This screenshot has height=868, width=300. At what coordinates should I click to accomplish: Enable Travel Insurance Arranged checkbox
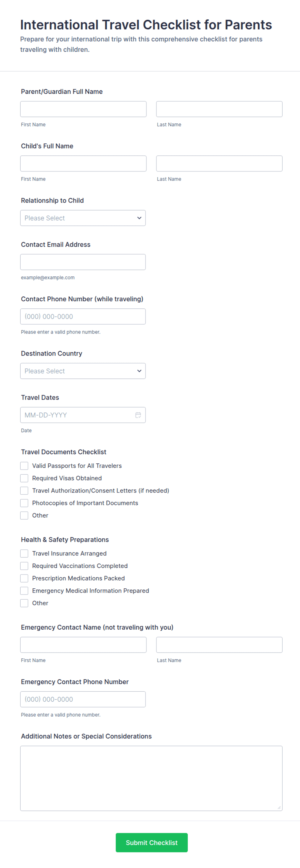(x=24, y=553)
